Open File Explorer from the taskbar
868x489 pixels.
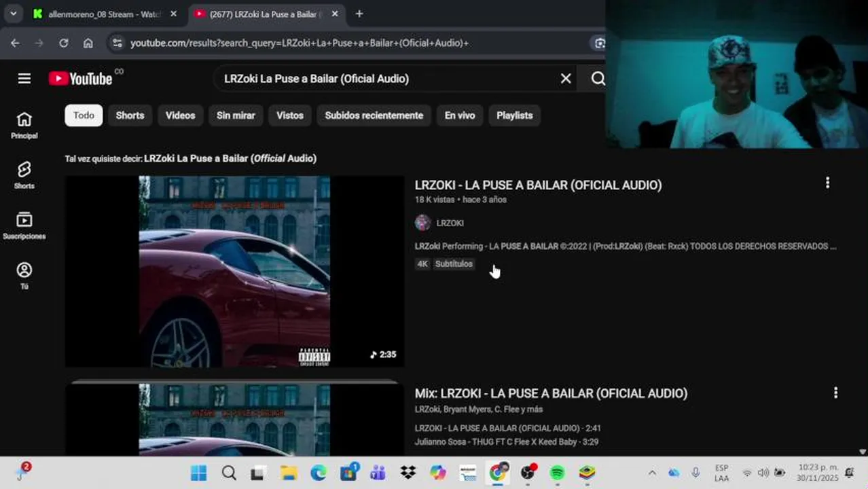(289, 473)
